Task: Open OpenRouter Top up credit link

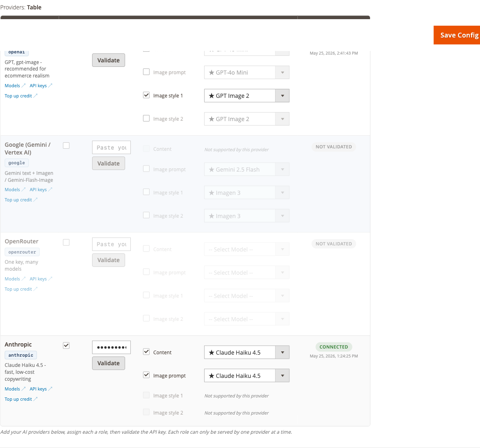Action: click(x=21, y=289)
